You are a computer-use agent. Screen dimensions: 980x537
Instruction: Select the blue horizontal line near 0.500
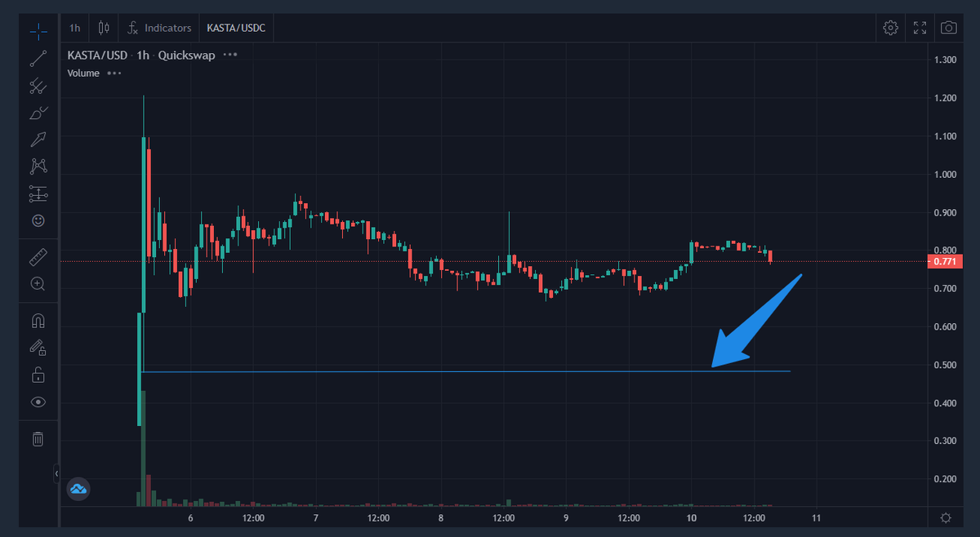465,372
